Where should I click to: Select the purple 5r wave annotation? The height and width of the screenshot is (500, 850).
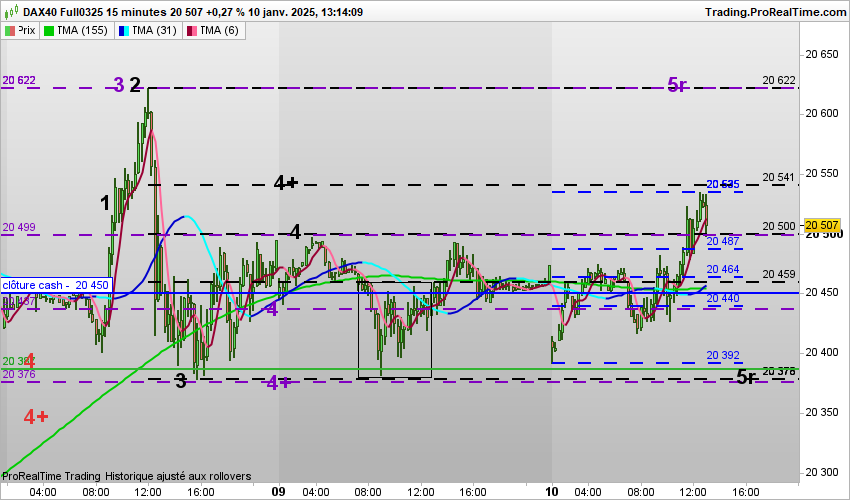[677, 85]
